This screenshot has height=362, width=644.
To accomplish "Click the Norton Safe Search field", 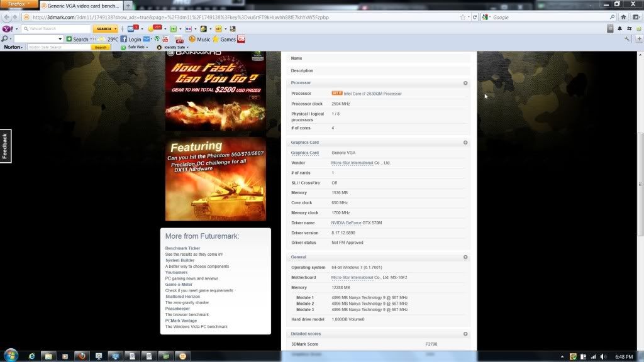I will click(58, 47).
